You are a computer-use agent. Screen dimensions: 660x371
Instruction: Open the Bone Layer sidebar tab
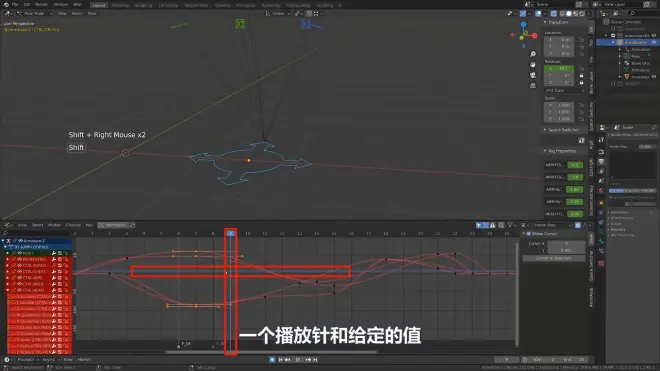[591, 82]
